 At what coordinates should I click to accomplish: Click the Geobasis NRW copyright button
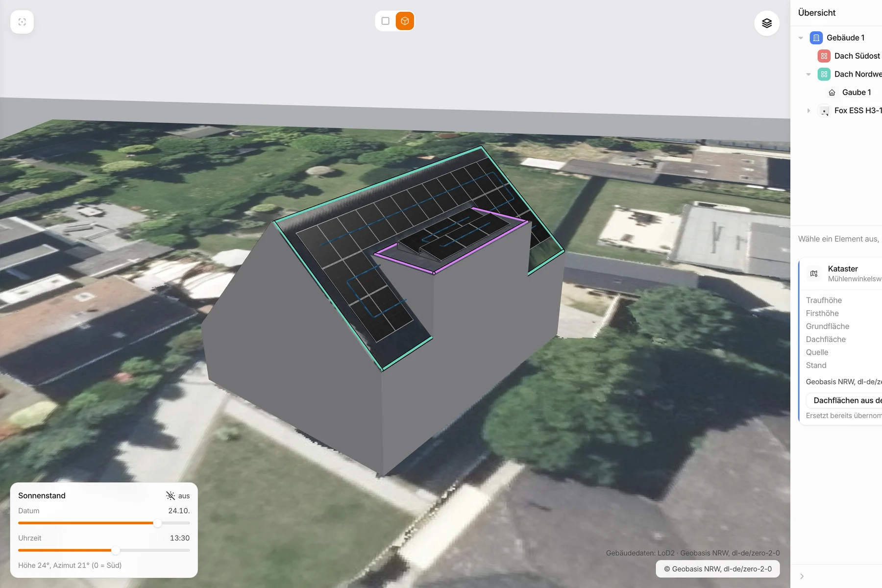(x=718, y=569)
